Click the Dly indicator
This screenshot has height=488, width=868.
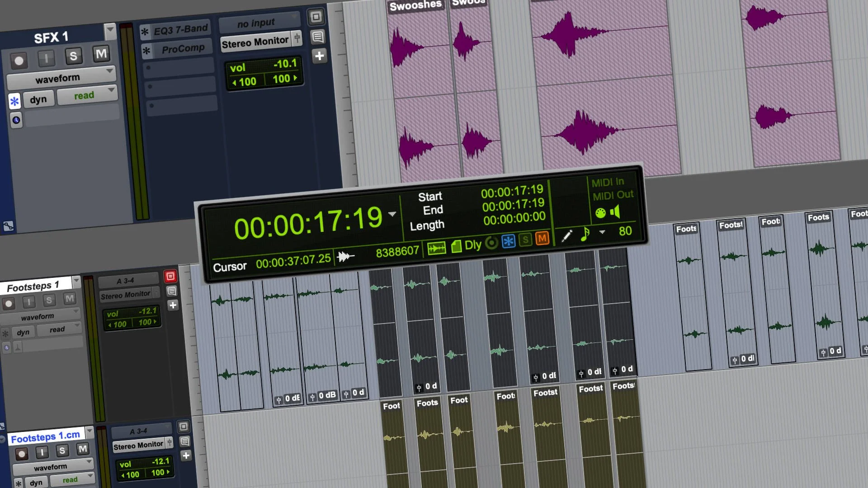click(x=473, y=245)
